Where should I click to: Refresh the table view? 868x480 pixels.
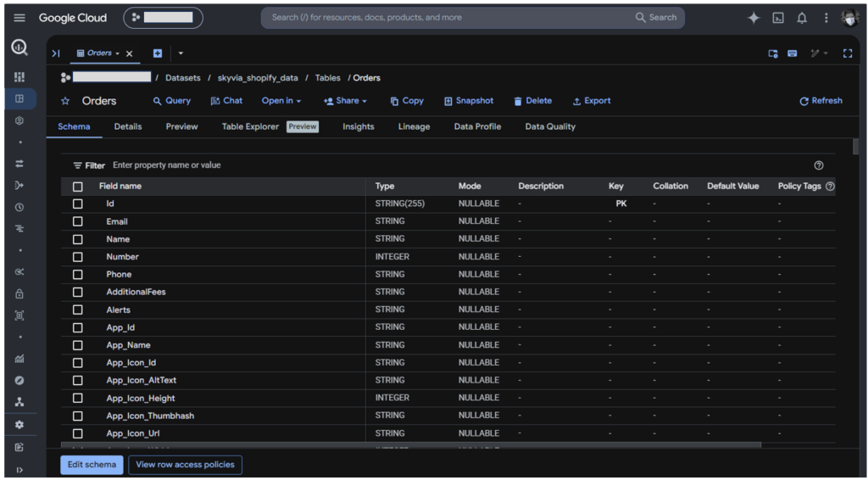pyautogui.click(x=821, y=101)
